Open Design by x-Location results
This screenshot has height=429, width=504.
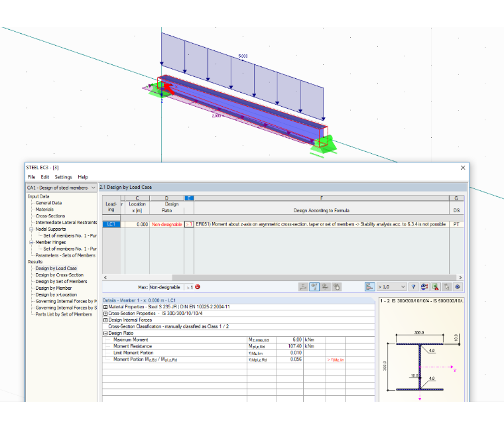coord(56,294)
